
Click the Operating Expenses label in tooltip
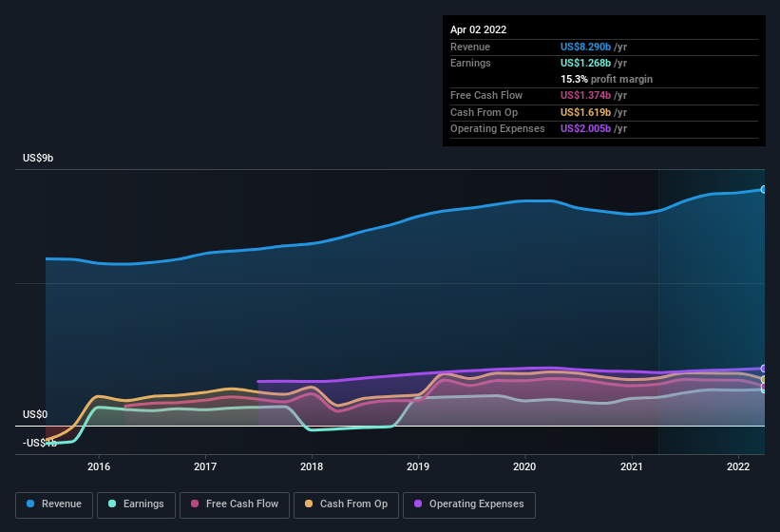[x=498, y=129]
